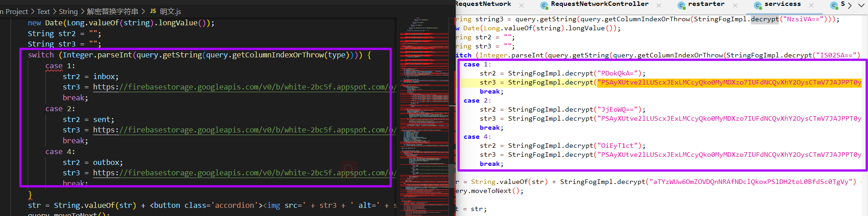This screenshot has width=868, height=216.
Task: Click 'case 1:' with the red squiggle
Action: click(x=60, y=66)
